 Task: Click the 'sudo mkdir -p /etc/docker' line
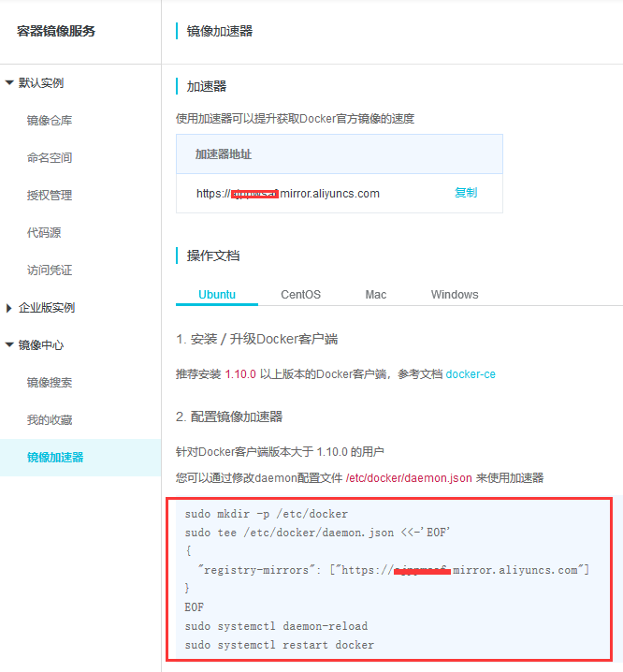[266, 514]
